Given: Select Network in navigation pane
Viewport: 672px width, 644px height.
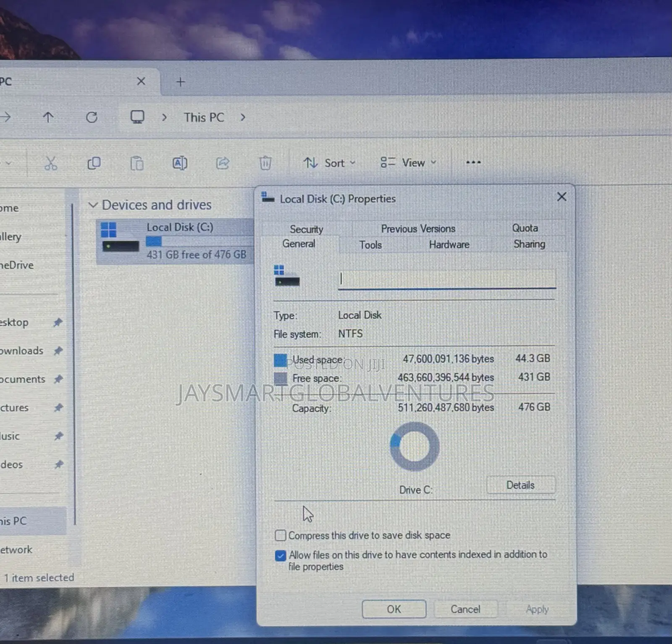Looking at the screenshot, I should pyautogui.click(x=16, y=550).
